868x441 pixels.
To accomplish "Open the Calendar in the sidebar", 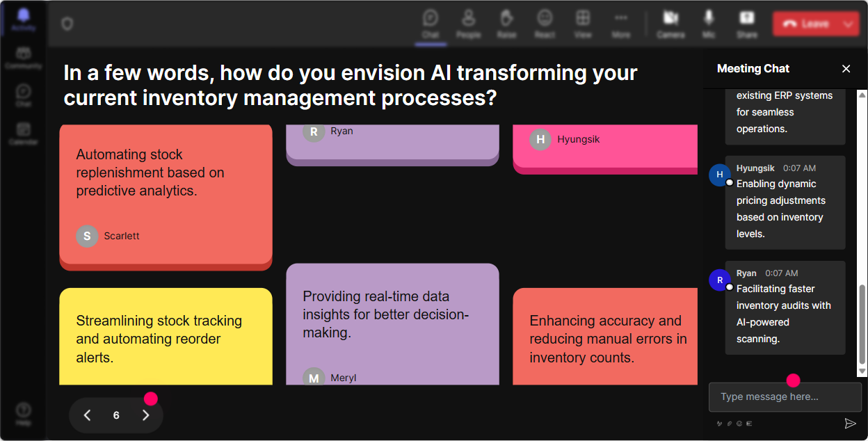I will (24, 134).
